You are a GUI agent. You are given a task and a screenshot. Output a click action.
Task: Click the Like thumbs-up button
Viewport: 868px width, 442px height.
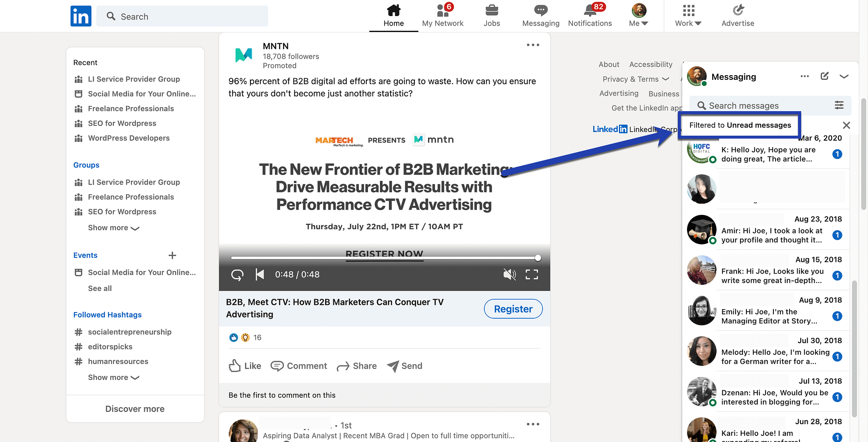tap(245, 366)
